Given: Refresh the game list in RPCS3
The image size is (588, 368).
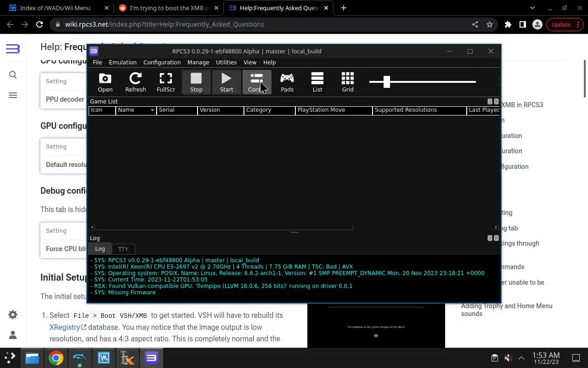Looking at the screenshot, I should 136,82.
